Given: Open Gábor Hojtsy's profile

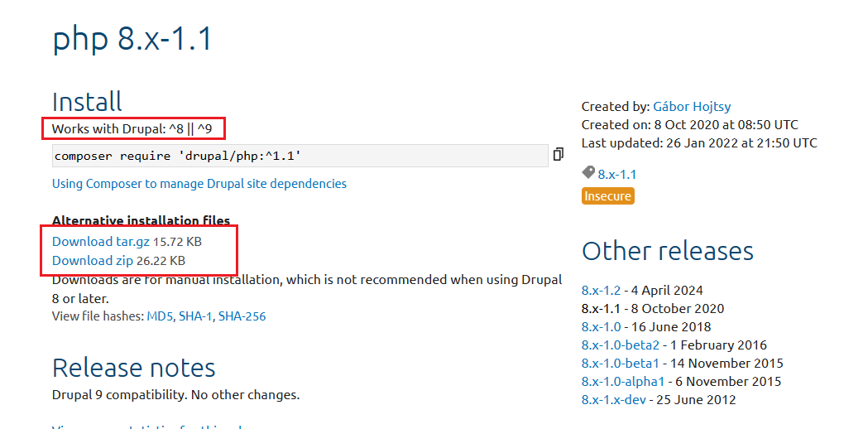Looking at the screenshot, I should (x=692, y=106).
